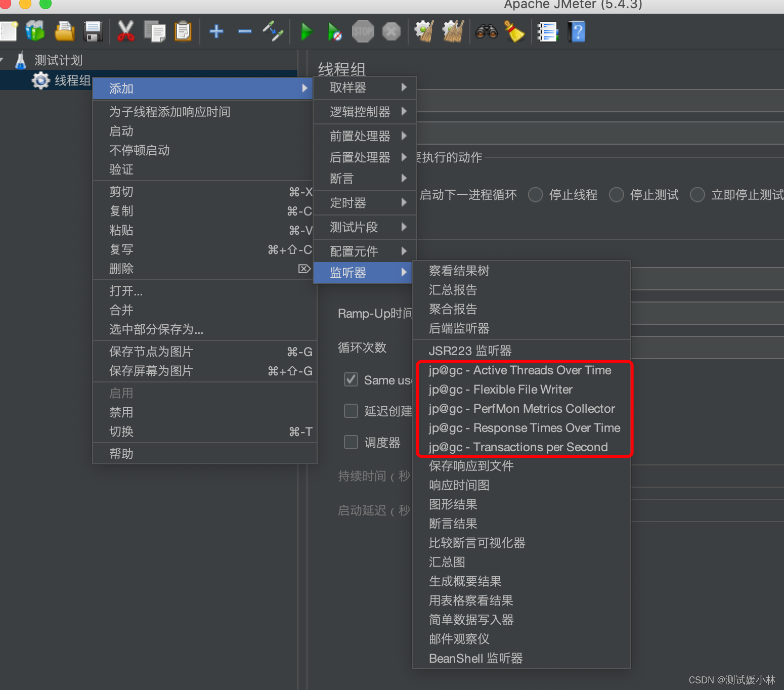Image resolution: width=784 pixels, height=690 pixels.
Task: Click the Save floppy disk icon
Action: 93,31
